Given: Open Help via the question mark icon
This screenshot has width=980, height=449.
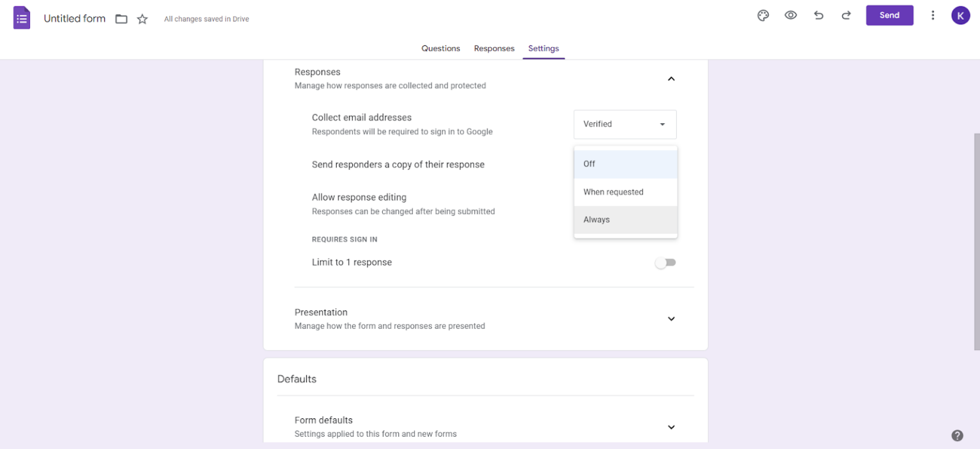Looking at the screenshot, I should (957, 435).
